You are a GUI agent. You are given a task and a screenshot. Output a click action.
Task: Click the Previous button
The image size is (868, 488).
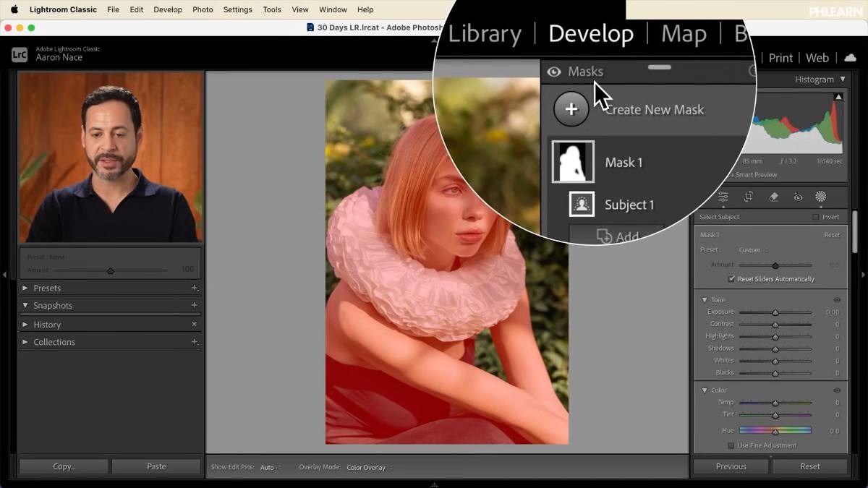coord(731,466)
